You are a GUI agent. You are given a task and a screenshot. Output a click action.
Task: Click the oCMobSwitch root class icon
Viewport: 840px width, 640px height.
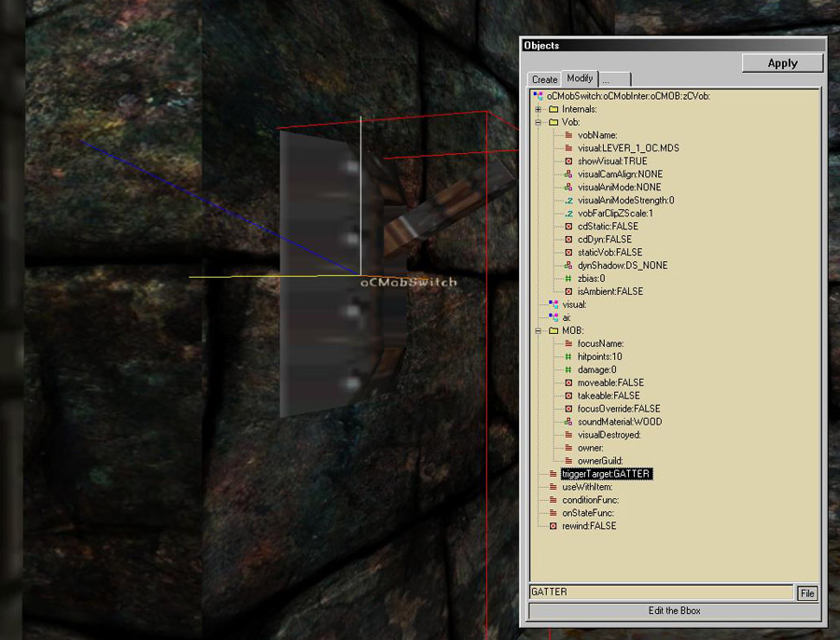[x=538, y=96]
